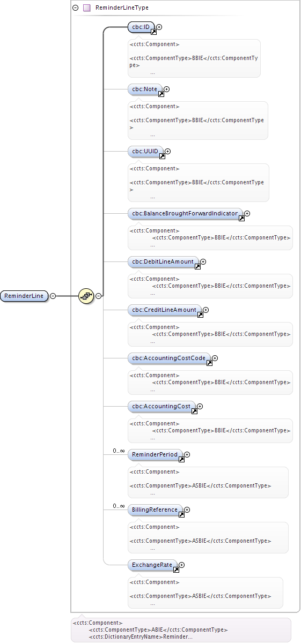Viewport: 301px width, 644px height.
Task: Expand the cbc:CreditLineAmount element
Action: 205,310
